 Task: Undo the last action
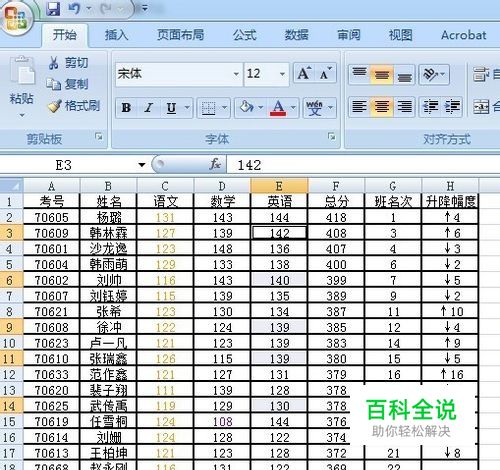click(x=74, y=9)
